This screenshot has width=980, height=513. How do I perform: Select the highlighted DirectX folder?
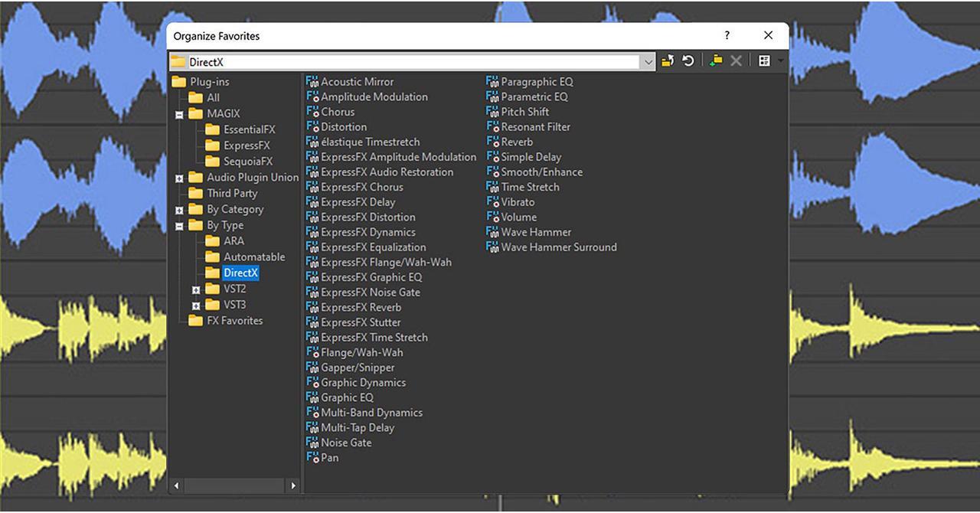232,273
